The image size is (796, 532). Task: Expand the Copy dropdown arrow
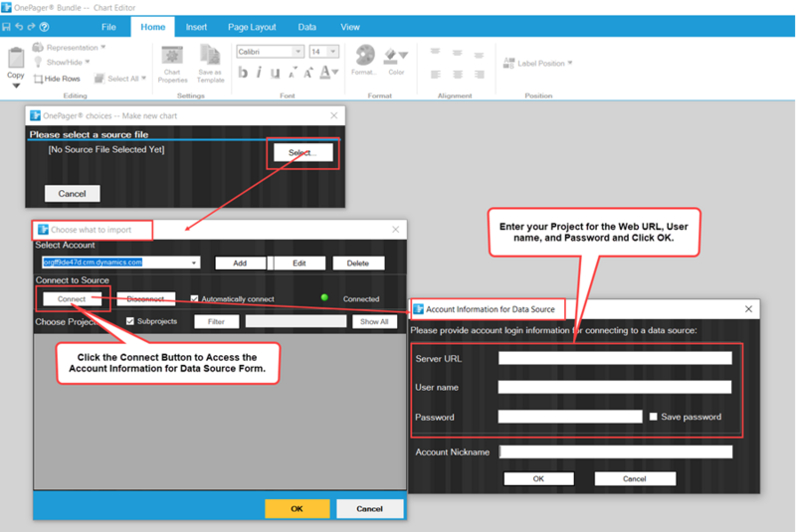pyautogui.click(x=16, y=86)
